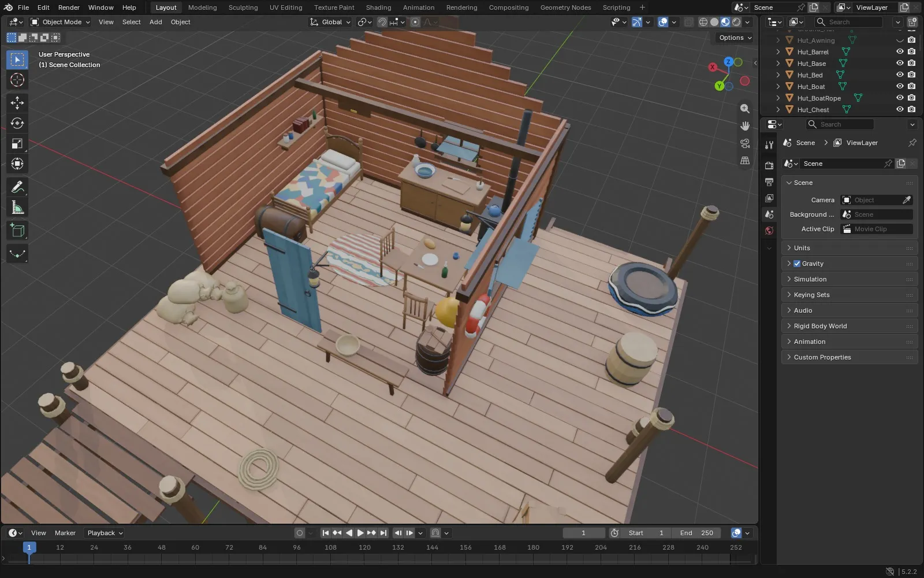
Task: Disable Hut_Chest in renders camera icon
Action: (x=911, y=109)
